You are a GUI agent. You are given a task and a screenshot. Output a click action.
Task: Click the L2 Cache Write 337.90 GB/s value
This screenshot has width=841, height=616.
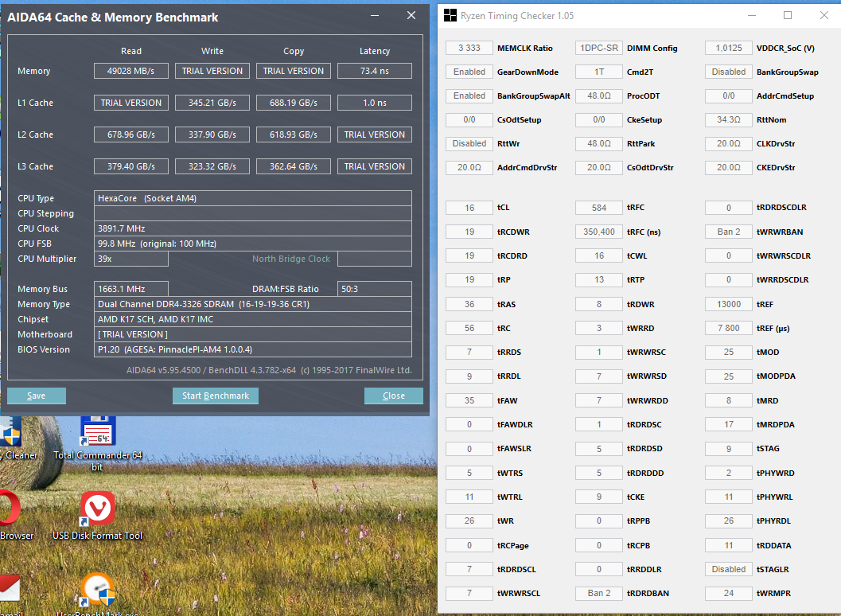coord(212,135)
